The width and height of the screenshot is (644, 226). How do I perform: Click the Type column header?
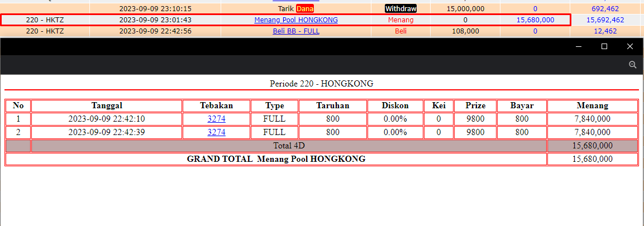coord(275,105)
